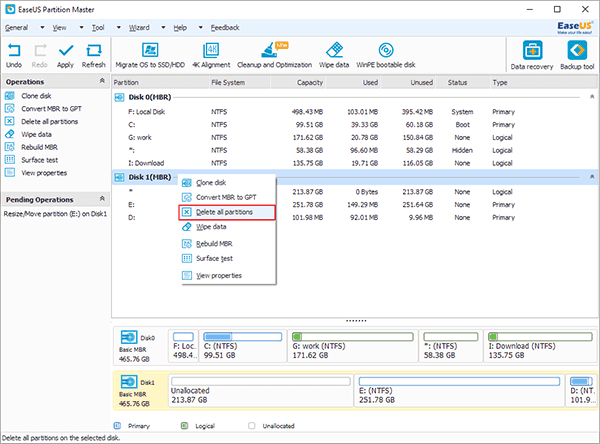Sort by the Used column header
Viewport: 600px width, 444px height.
pos(353,82)
